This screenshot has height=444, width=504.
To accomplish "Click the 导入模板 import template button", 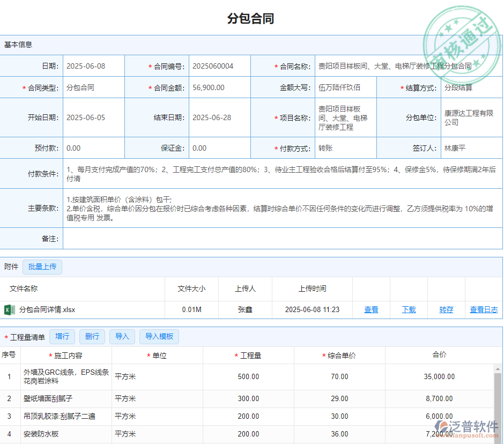I will point(159,336).
